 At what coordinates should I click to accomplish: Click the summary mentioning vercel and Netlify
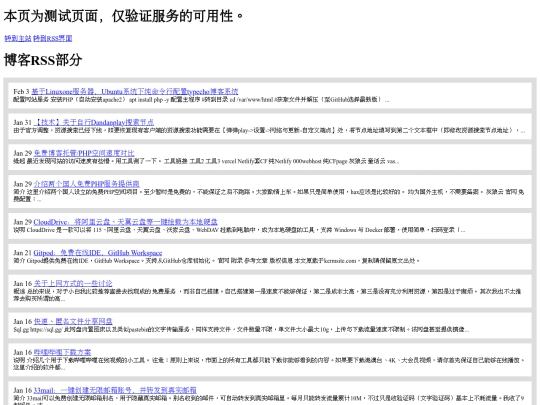206,161
